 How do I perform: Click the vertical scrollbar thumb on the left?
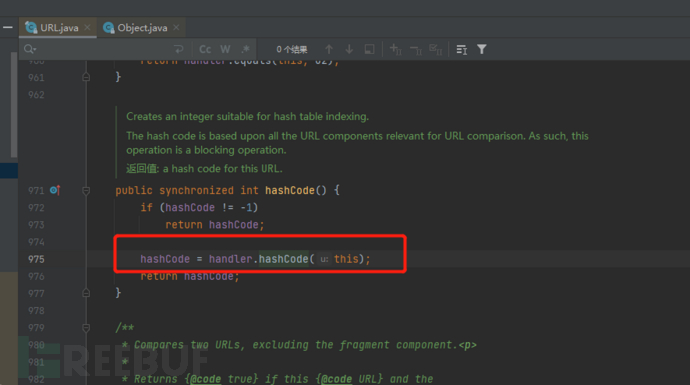14,104
